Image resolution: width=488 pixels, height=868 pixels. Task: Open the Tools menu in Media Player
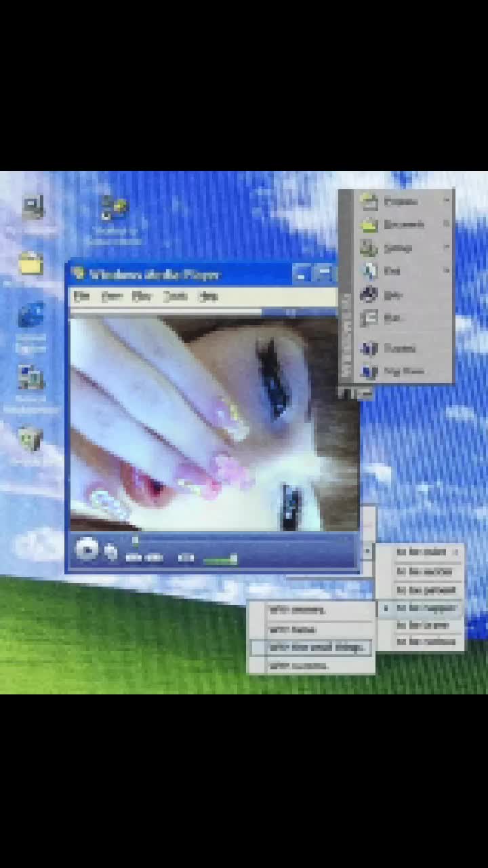click(x=175, y=296)
